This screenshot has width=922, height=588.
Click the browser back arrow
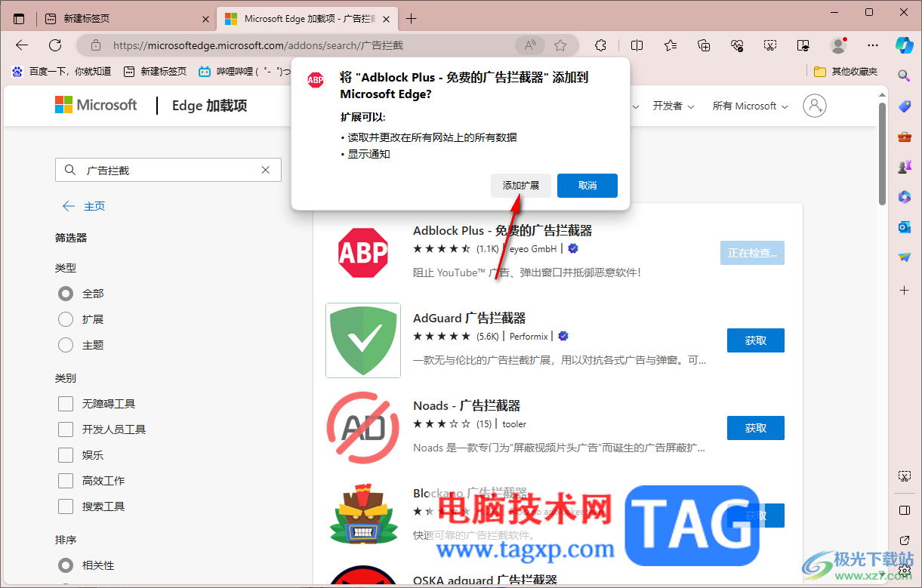[22, 45]
